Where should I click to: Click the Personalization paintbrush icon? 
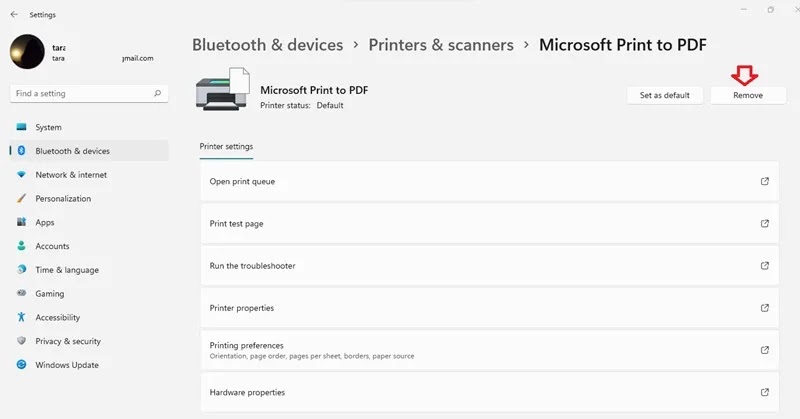(x=21, y=198)
